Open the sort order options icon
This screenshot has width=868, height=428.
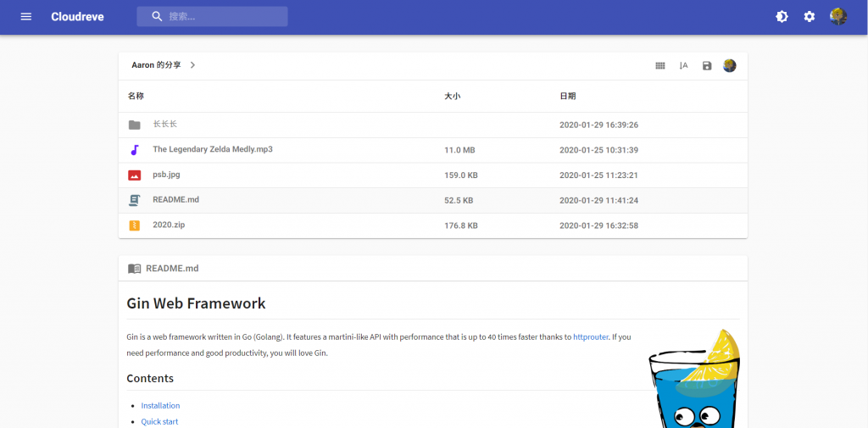(x=683, y=66)
